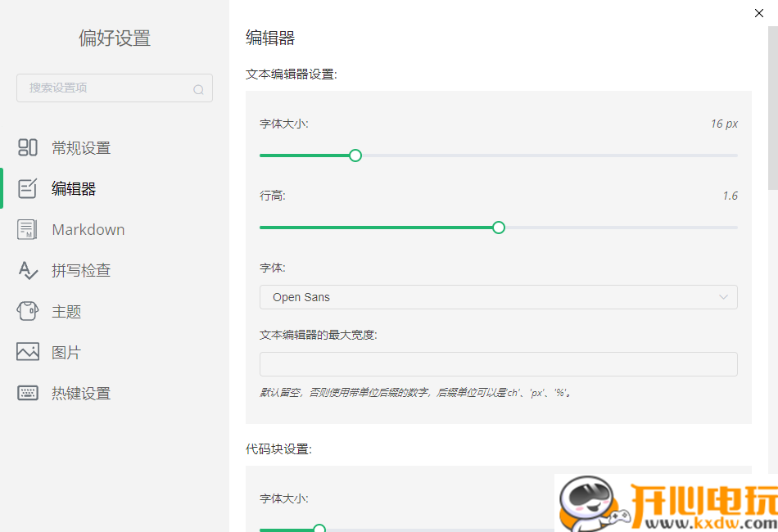Click the code block font size slider
Image resolution: width=778 pixels, height=532 pixels.
pos(319,529)
